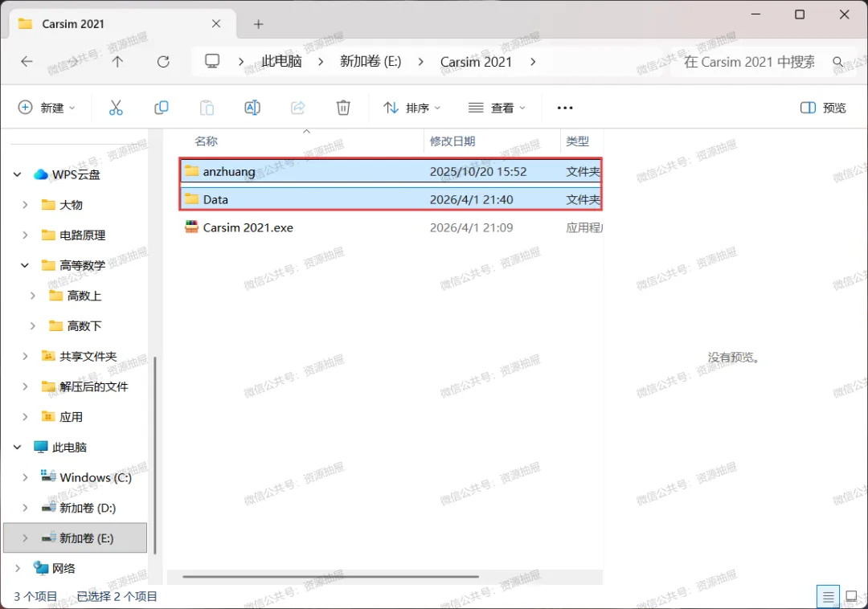Open the 排序 sort dropdown
This screenshot has height=609, width=868.
(x=411, y=108)
